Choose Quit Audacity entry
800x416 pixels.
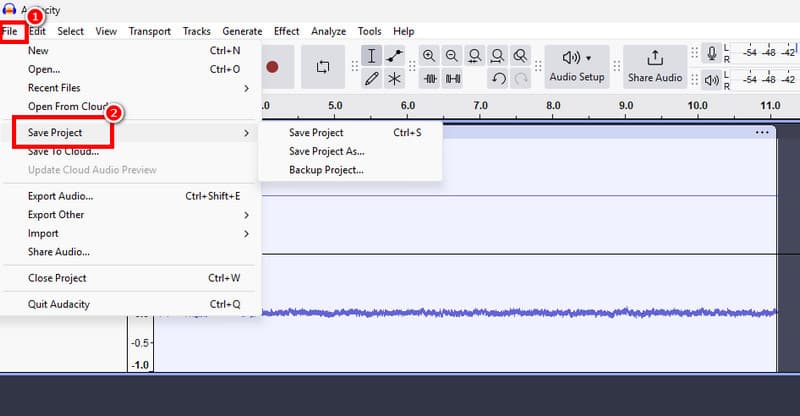(130, 304)
